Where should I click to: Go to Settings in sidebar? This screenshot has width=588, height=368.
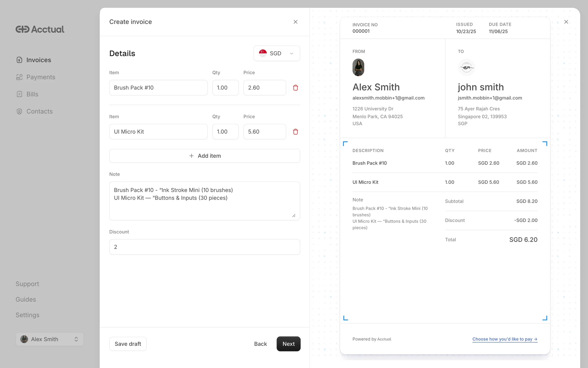(27, 315)
